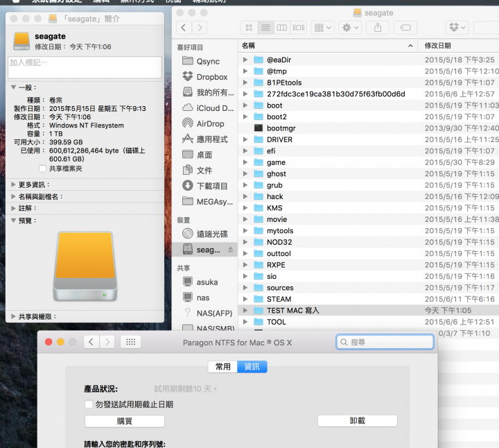This screenshot has height=448, width=499.
Task: Expand the @eaDir folder
Action: tap(245, 60)
